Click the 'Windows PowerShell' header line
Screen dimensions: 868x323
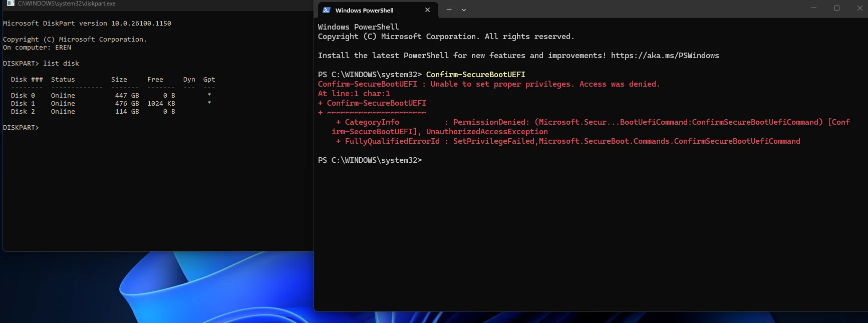coord(359,27)
